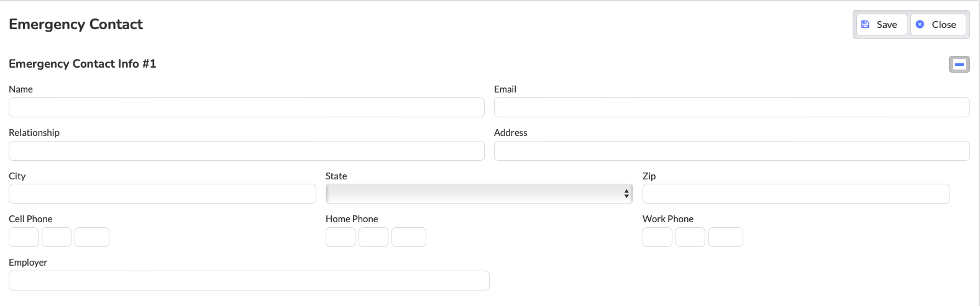
Task: Click the City text box
Action: [x=162, y=194]
